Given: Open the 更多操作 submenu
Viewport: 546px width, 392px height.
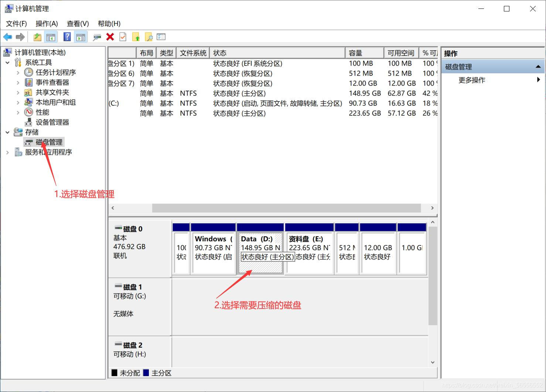Looking at the screenshot, I should (x=493, y=80).
